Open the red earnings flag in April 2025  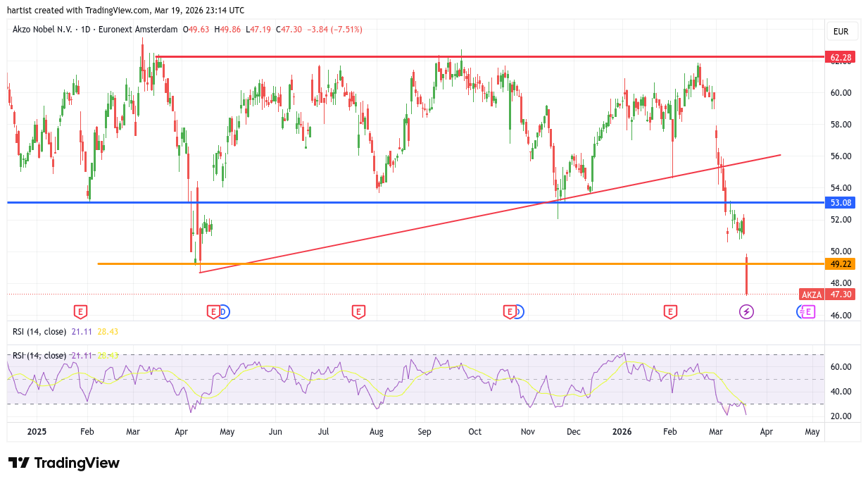pyautogui.click(x=213, y=311)
